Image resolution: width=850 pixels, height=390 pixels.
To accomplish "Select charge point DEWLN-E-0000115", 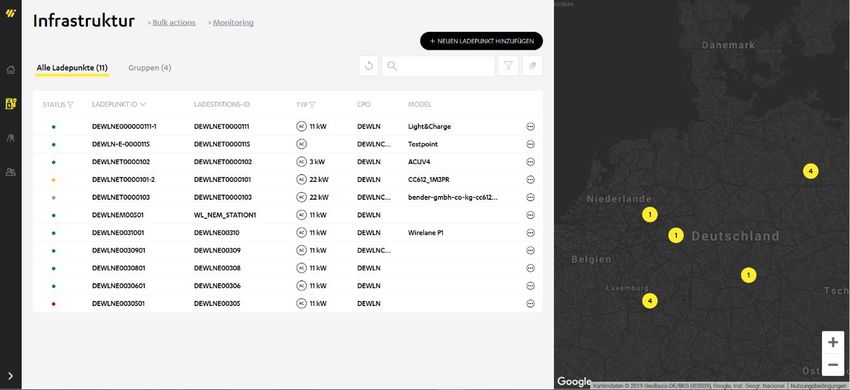I will (121, 144).
